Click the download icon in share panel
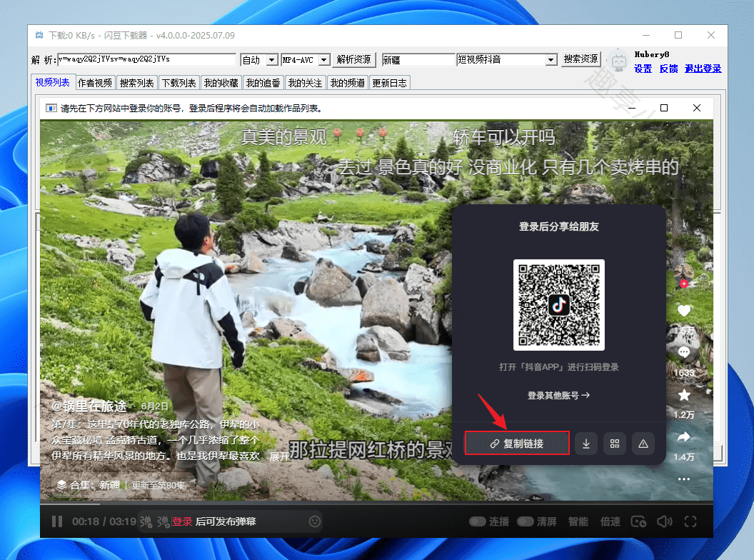 click(586, 443)
